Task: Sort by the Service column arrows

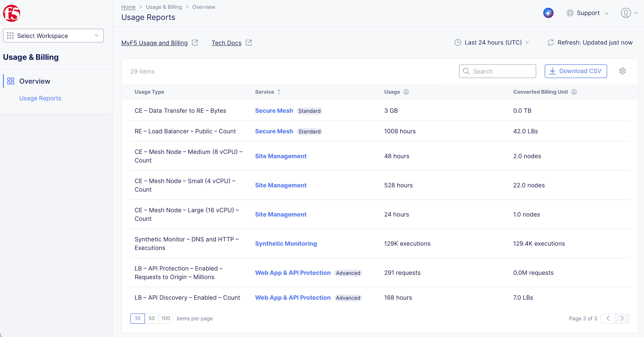Action: click(x=279, y=92)
